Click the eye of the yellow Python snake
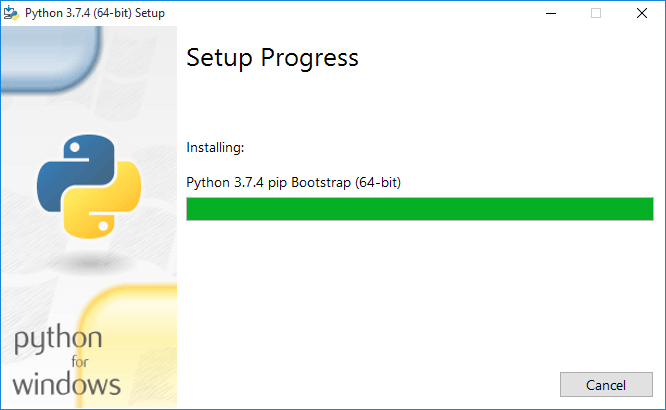This screenshot has width=666, height=410. tap(103, 226)
